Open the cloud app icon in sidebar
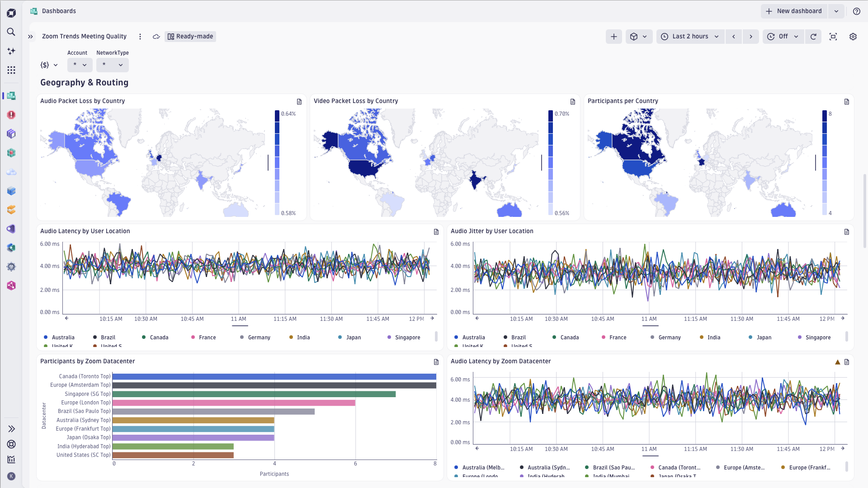The height and width of the screenshot is (488, 868). [x=11, y=172]
